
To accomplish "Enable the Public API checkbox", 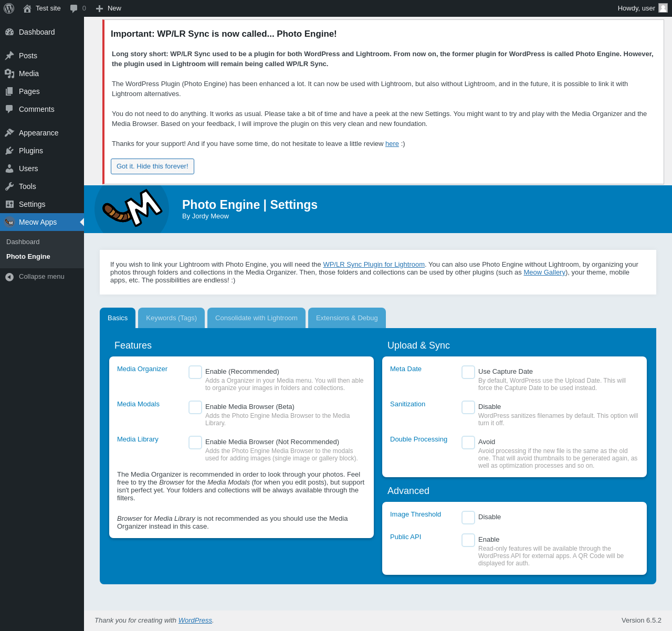I will (x=468, y=540).
